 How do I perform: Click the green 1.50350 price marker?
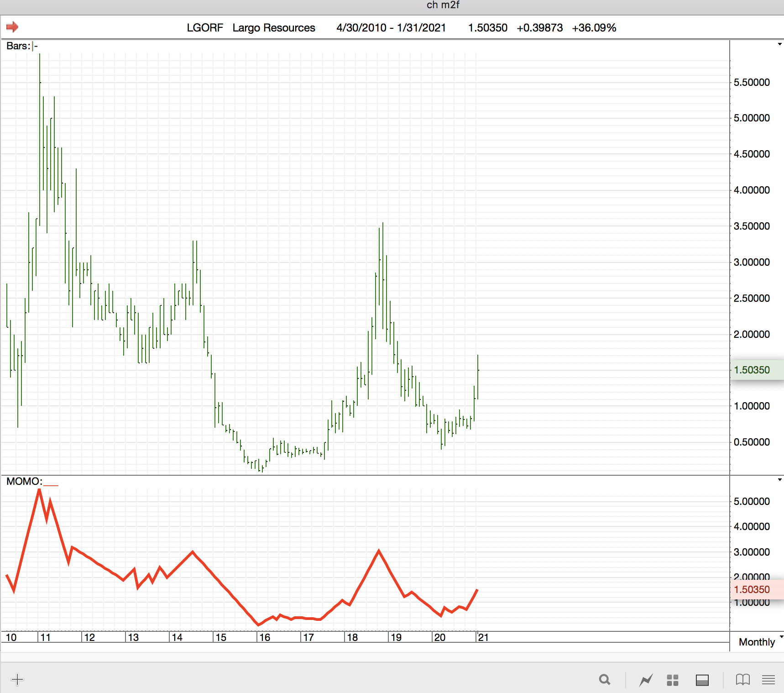[757, 370]
